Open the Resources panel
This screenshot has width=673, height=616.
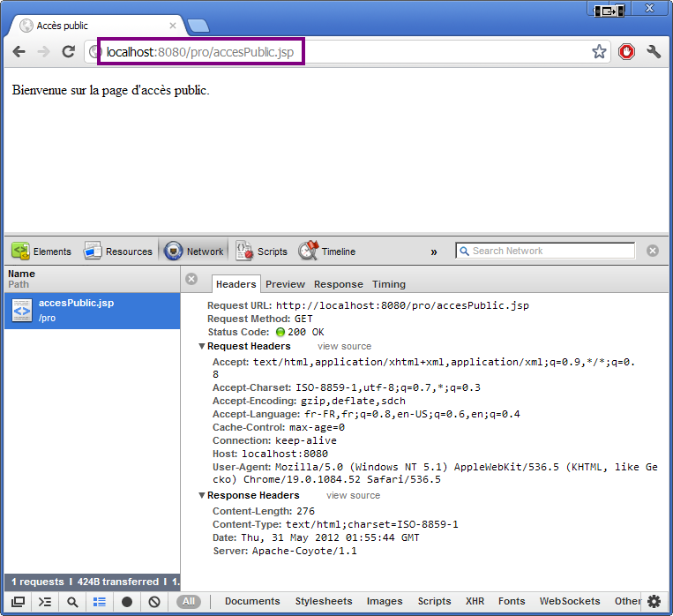coord(118,252)
